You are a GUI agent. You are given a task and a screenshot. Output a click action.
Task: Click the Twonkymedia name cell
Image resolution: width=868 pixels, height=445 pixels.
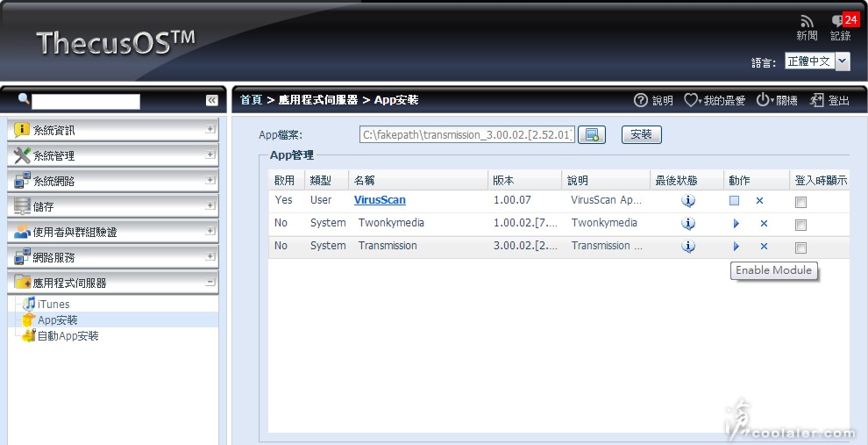click(x=391, y=223)
